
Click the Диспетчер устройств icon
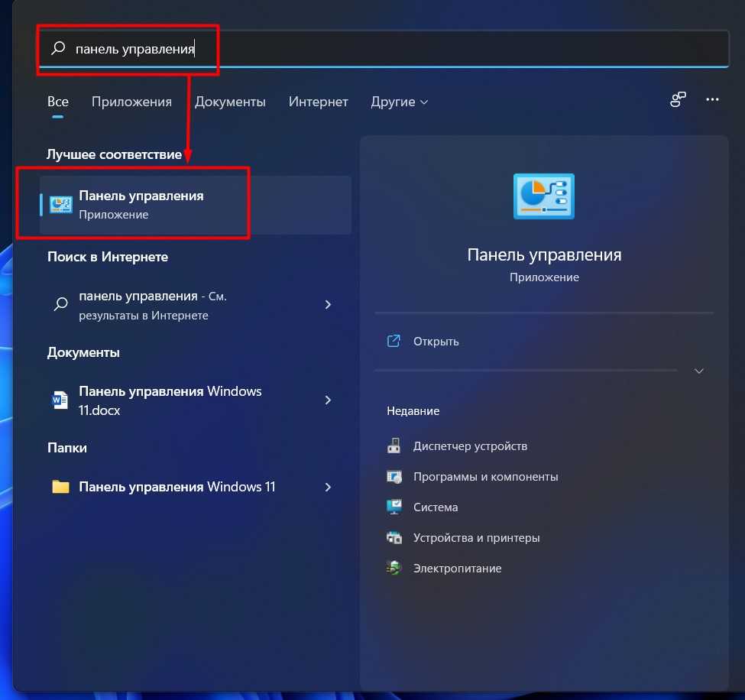point(394,446)
